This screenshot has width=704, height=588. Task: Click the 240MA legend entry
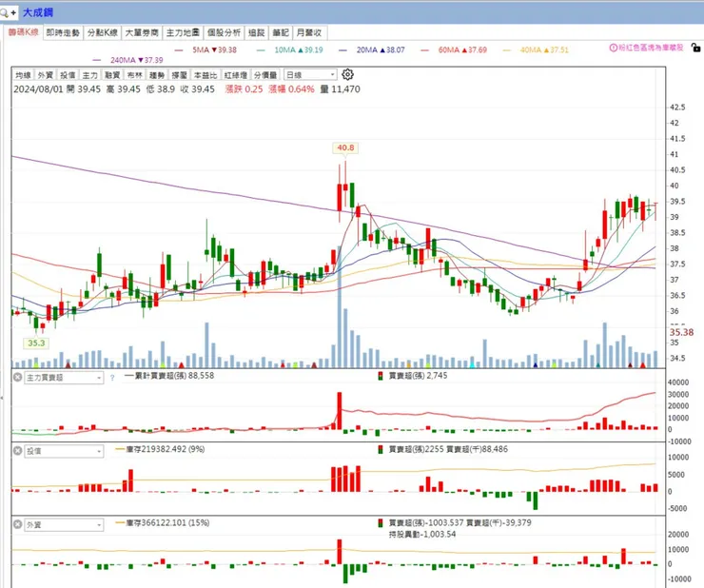(128, 60)
